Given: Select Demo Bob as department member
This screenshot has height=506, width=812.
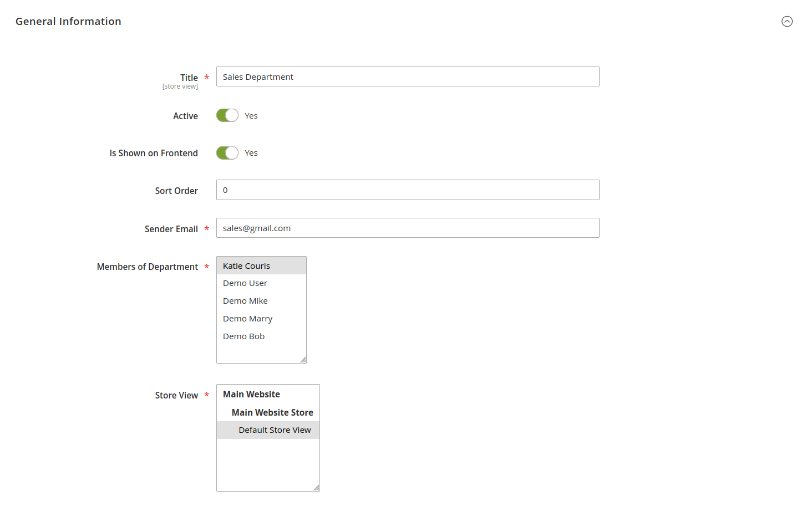Looking at the screenshot, I should coord(243,336).
